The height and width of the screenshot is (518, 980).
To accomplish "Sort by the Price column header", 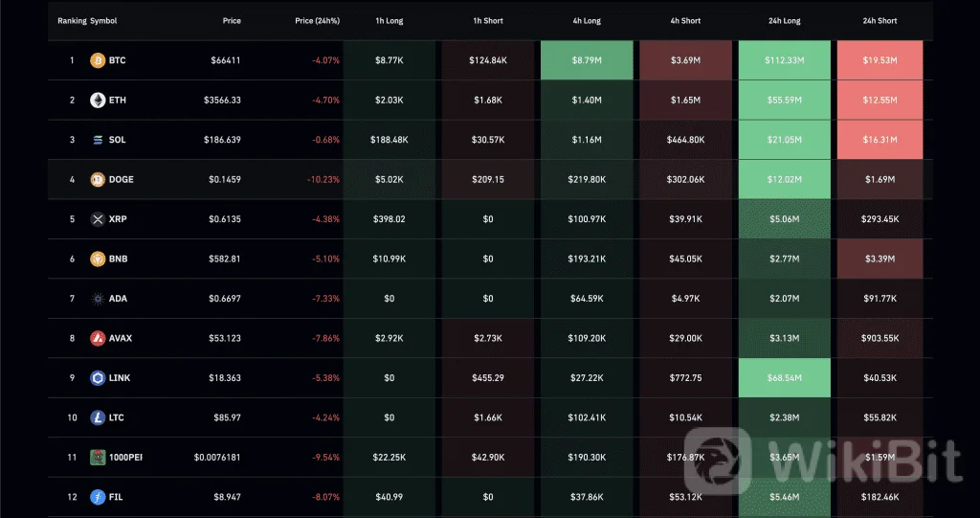I will [x=232, y=20].
